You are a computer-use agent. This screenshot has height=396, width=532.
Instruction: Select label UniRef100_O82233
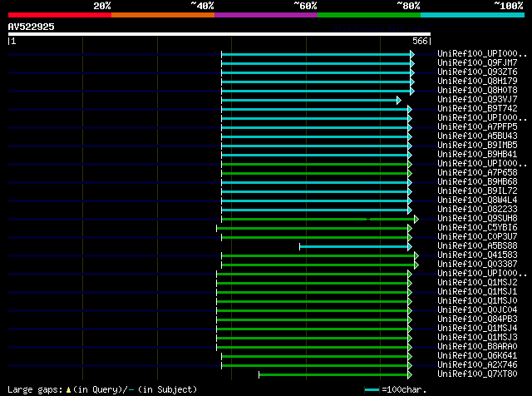[x=477, y=210]
